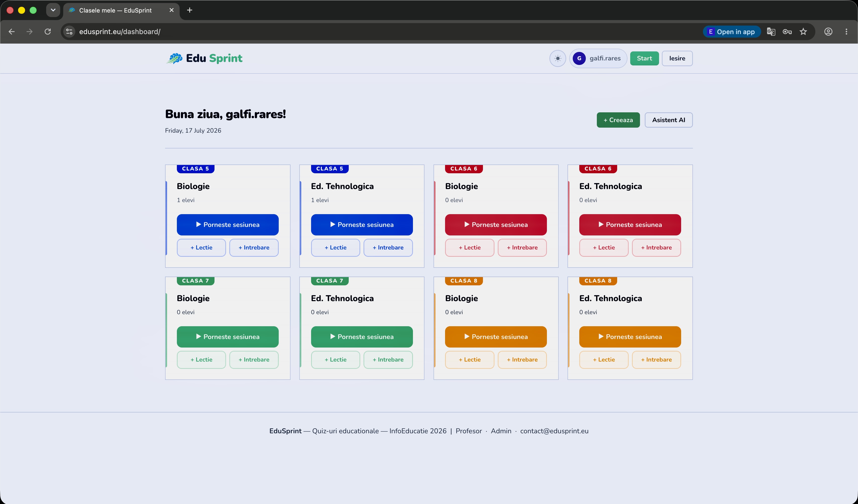Click CLASA 7 badge on Biologie card
The height and width of the screenshot is (504, 858).
pos(195,281)
